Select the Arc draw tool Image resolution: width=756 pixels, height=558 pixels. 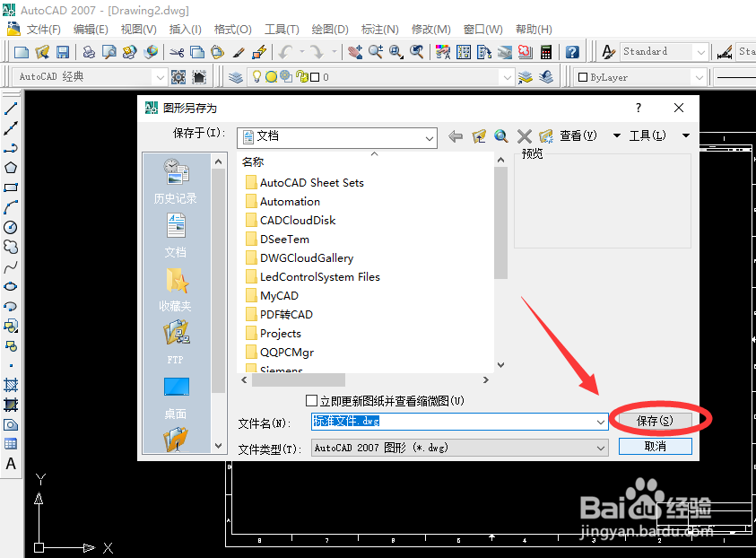[11, 207]
